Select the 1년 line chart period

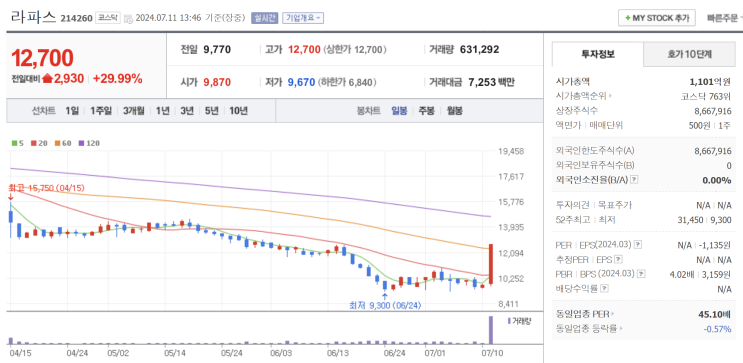coord(162,111)
